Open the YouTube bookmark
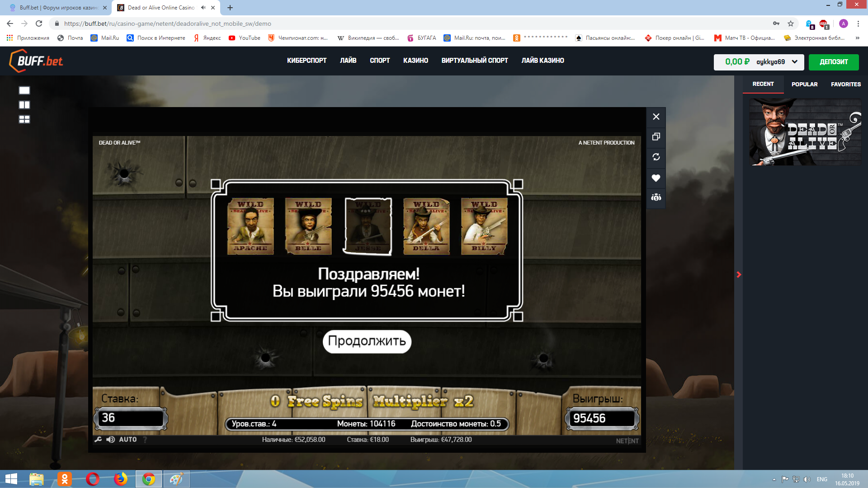Image resolution: width=868 pixels, height=488 pixels. 245,38
